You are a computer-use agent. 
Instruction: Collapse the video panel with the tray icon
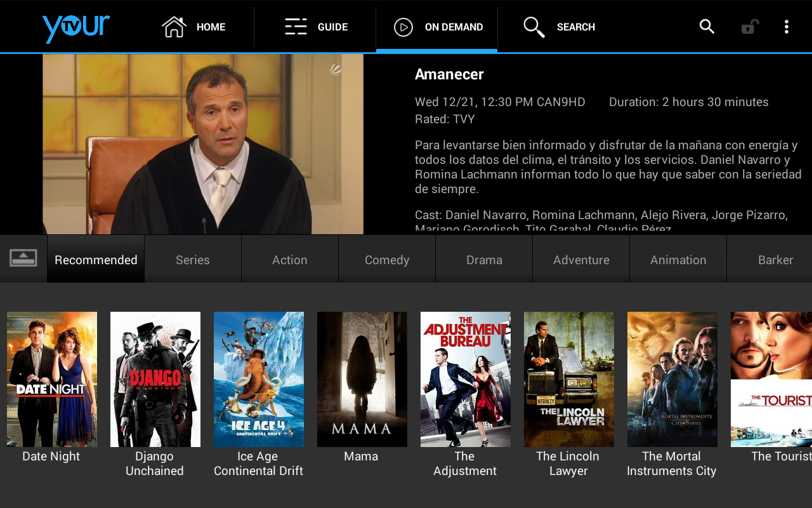tap(23, 258)
